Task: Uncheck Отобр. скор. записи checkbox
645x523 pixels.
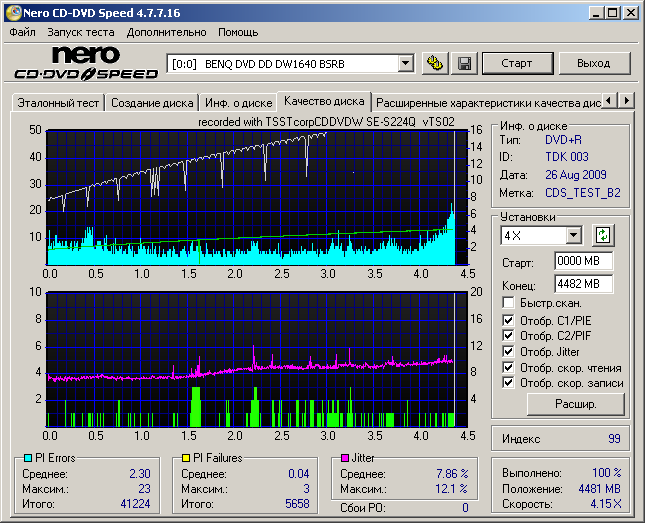Action: pos(509,382)
